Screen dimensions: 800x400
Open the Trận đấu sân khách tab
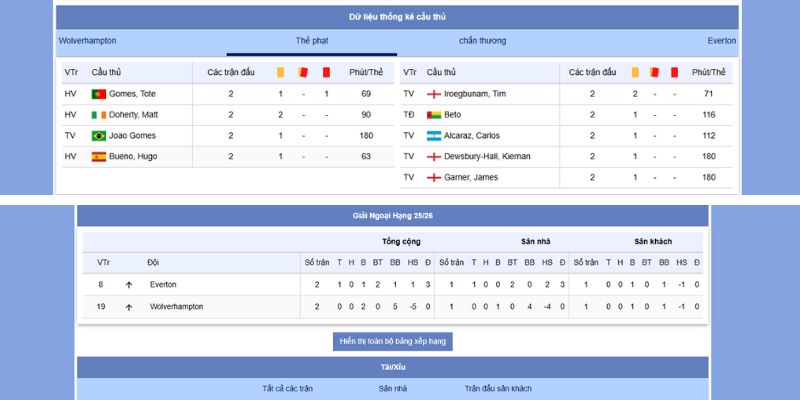[x=498, y=388]
